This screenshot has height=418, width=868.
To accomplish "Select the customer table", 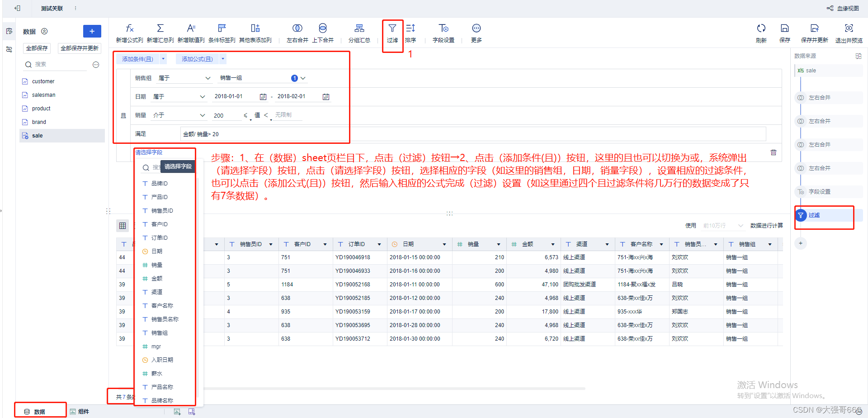I will click(62, 81).
